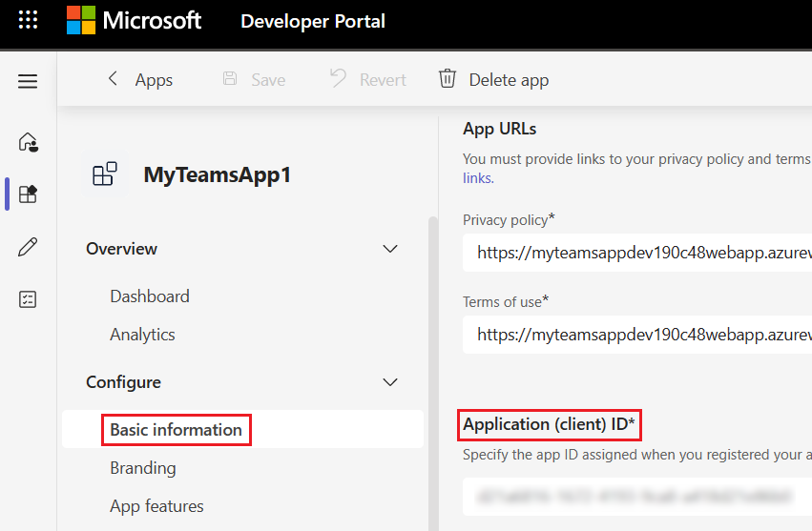Click the Save disk icon
Viewport: 812px width, 531px height.
pyautogui.click(x=230, y=79)
